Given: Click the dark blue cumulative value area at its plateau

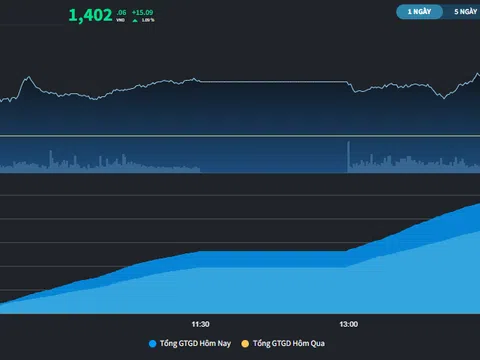Looking at the screenshot, I should [273, 259].
